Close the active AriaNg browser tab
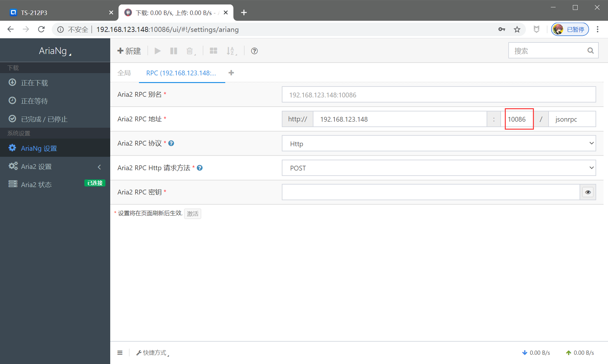 226,12
